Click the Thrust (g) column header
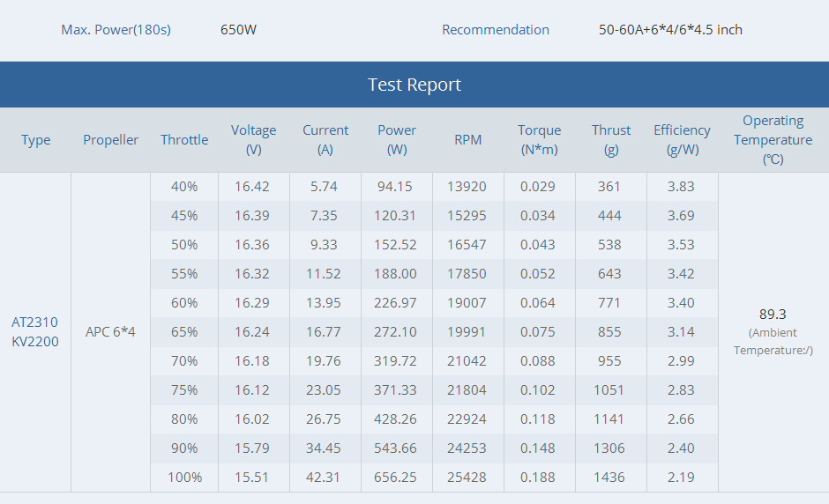 [611, 140]
